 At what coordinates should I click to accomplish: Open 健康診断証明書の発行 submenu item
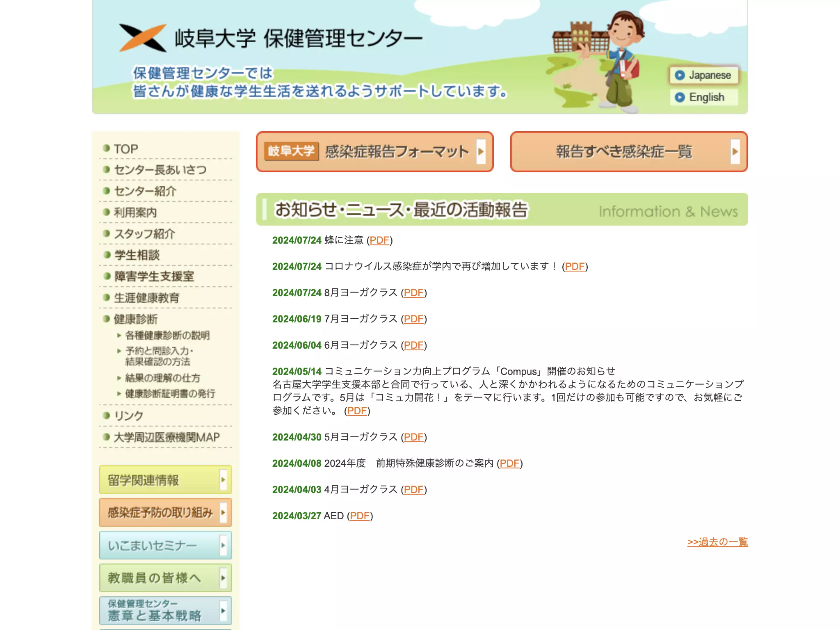(x=170, y=394)
